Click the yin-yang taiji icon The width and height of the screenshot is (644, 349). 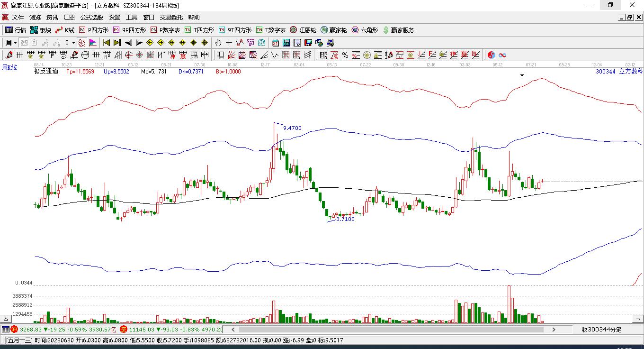tap(491, 55)
